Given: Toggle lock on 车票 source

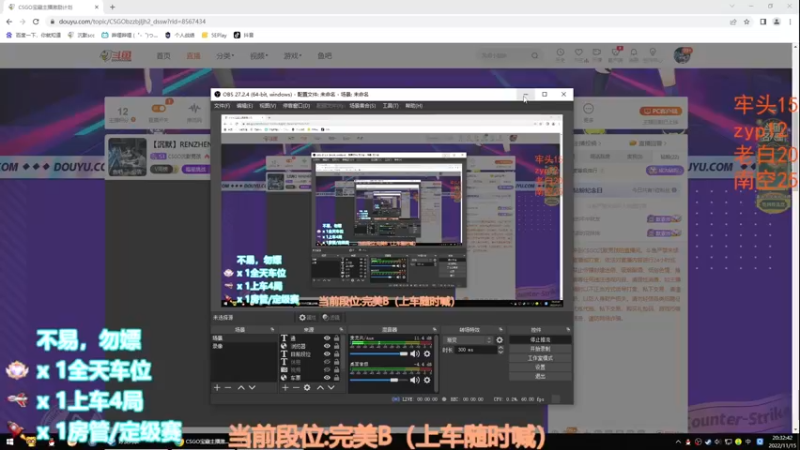Looking at the screenshot, I should [x=336, y=378].
